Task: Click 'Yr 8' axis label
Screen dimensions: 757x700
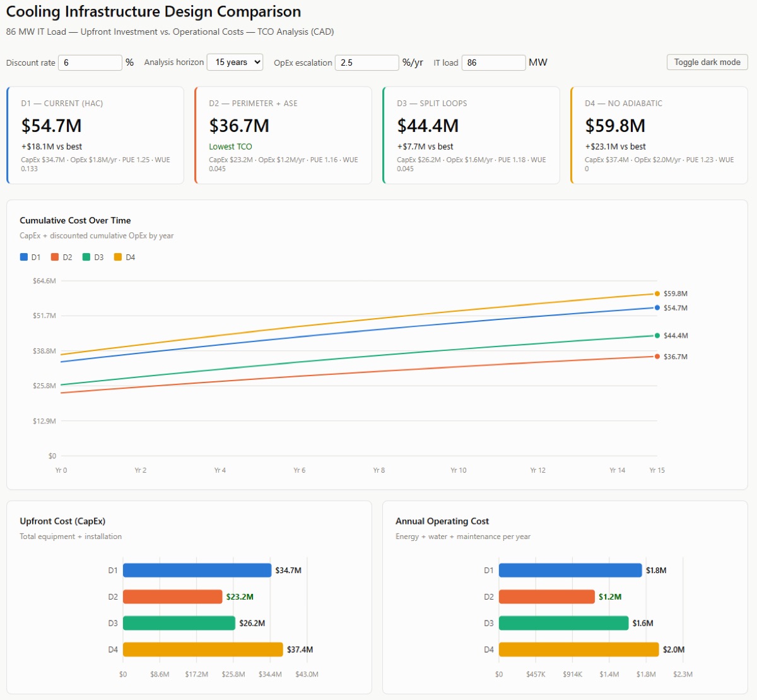Action: (378, 470)
